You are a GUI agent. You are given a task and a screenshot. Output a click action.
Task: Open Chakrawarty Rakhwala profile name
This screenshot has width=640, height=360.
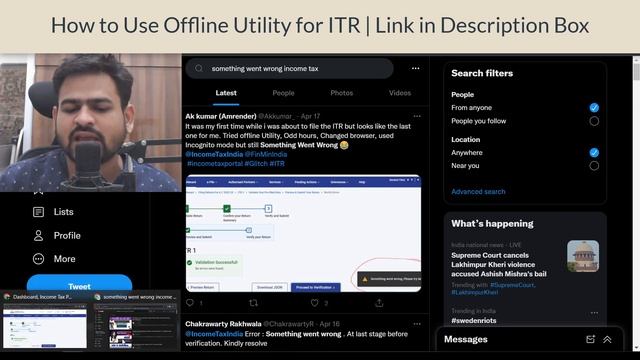coord(223,324)
